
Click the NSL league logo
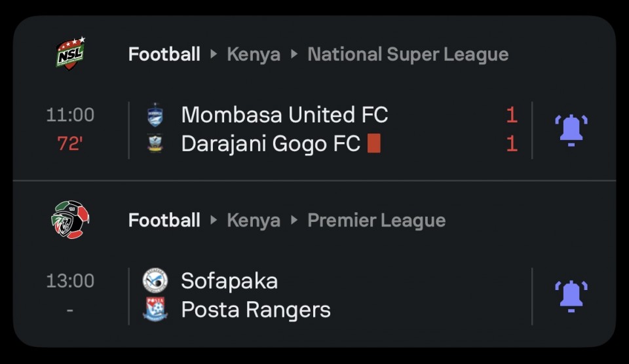70,54
